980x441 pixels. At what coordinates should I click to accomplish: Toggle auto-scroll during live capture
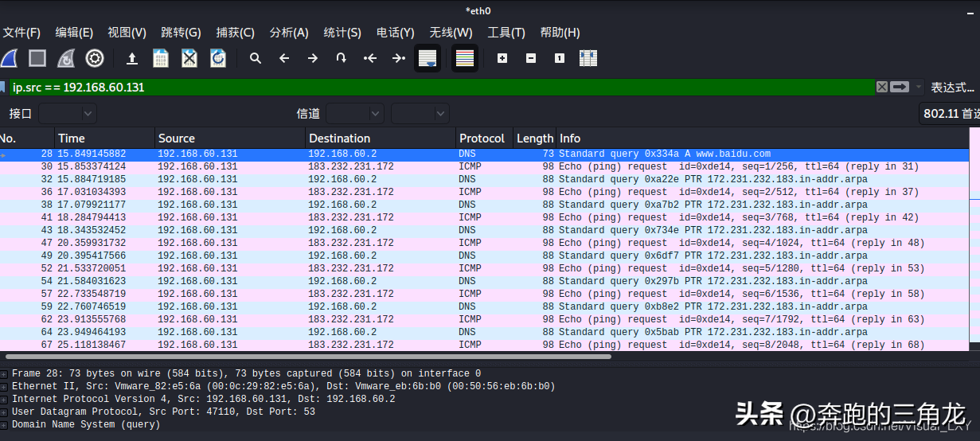[428, 58]
